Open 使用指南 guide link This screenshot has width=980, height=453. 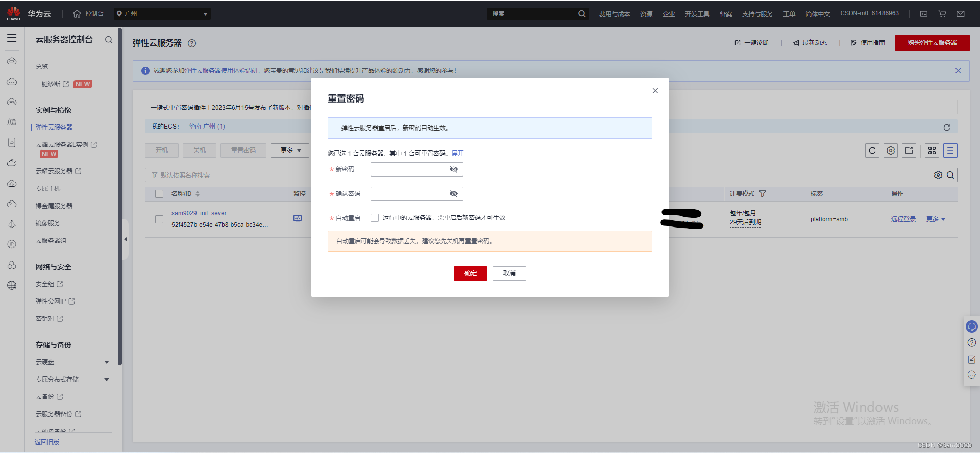(x=868, y=43)
